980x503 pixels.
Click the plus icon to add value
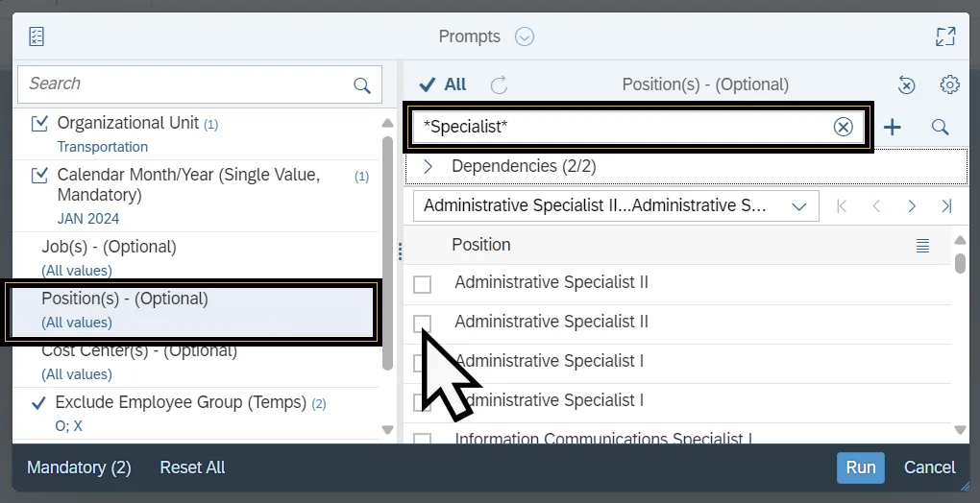[x=893, y=127]
